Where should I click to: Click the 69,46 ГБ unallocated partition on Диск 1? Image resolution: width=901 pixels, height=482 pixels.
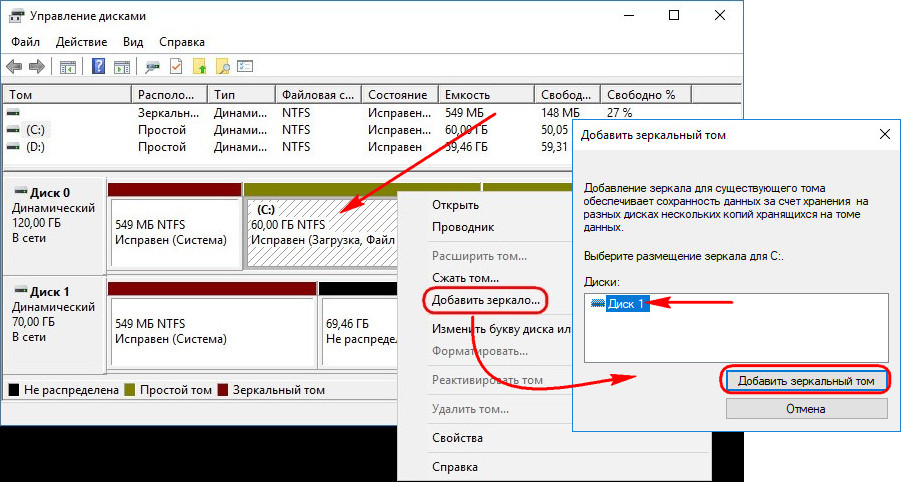(355, 331)
